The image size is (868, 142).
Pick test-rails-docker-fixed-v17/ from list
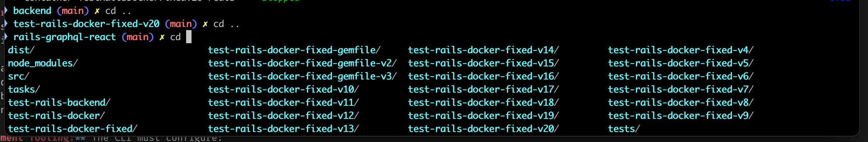pyautogui.click(x=483, y=90)
